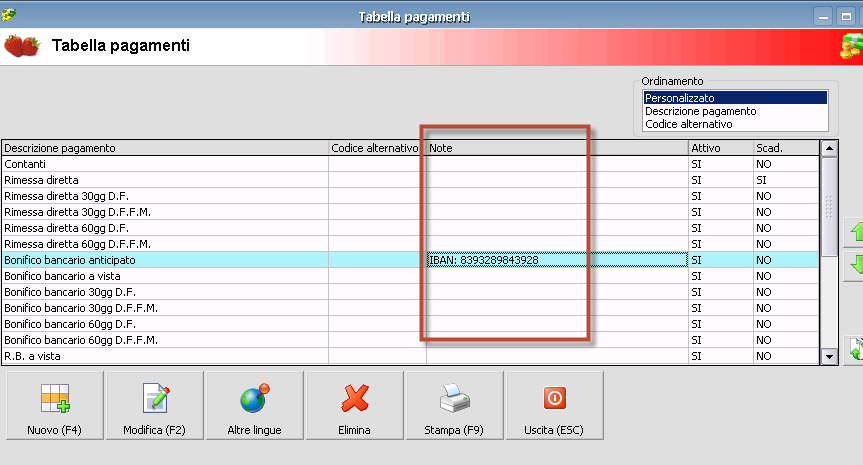This screenshot has width=863, height=465.
Task: Select Bonifico bancario 30gg D.F. row
Action: coord(410,292)
